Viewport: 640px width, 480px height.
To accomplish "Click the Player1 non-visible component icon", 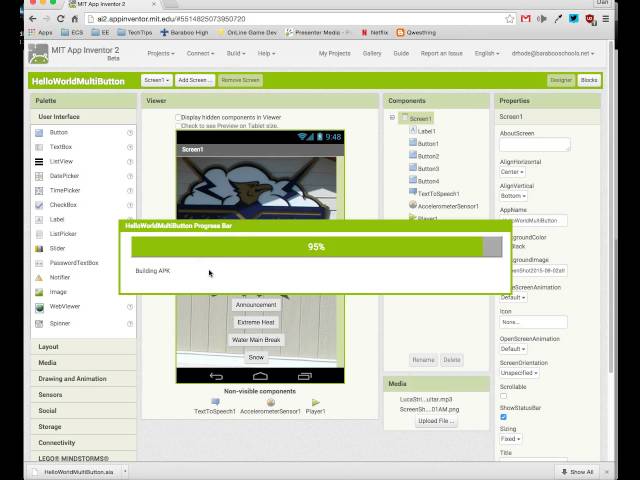I will [x=316, y=402].
